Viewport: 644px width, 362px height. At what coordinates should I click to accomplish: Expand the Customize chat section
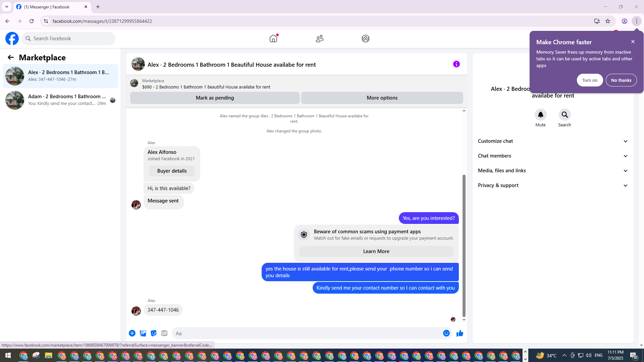[x=552, y=141]
